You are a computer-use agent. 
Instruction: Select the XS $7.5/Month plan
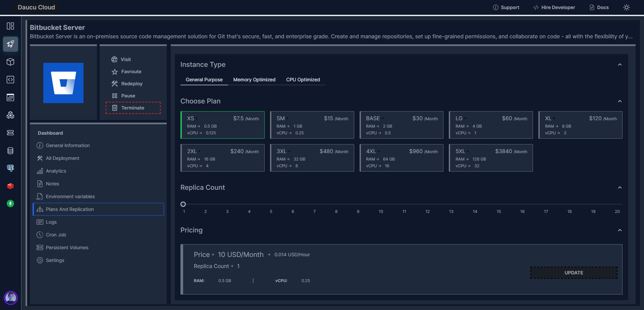(x=223, y=125)
